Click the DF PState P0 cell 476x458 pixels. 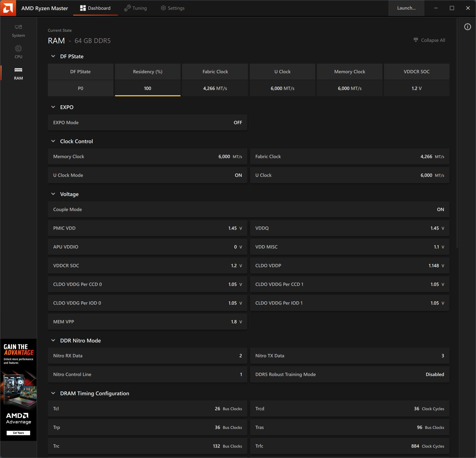click(80, 88)
